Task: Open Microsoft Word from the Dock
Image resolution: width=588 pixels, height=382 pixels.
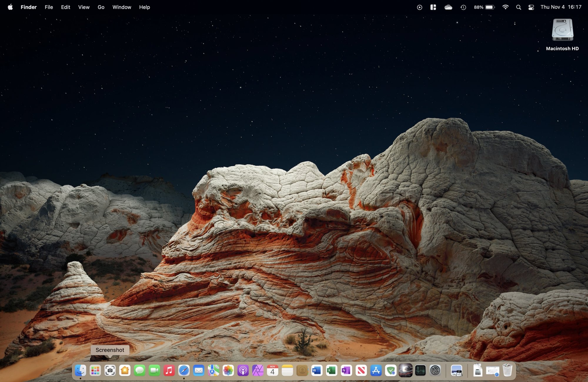Action: [x=317, y=370]
